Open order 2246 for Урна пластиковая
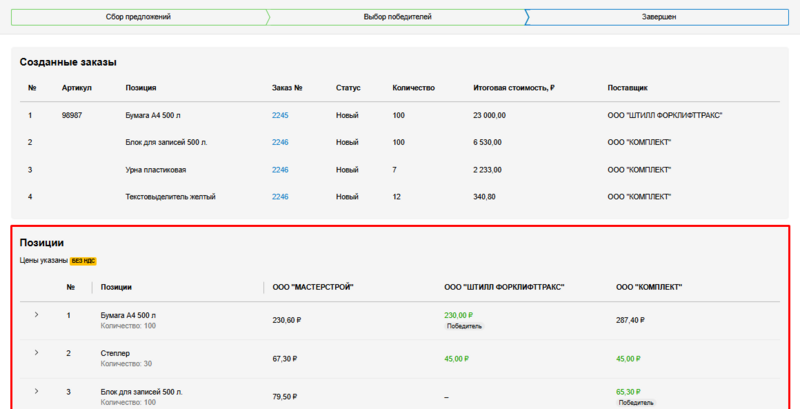This screenshot has height=409, width=800. [x=280, y=169]
